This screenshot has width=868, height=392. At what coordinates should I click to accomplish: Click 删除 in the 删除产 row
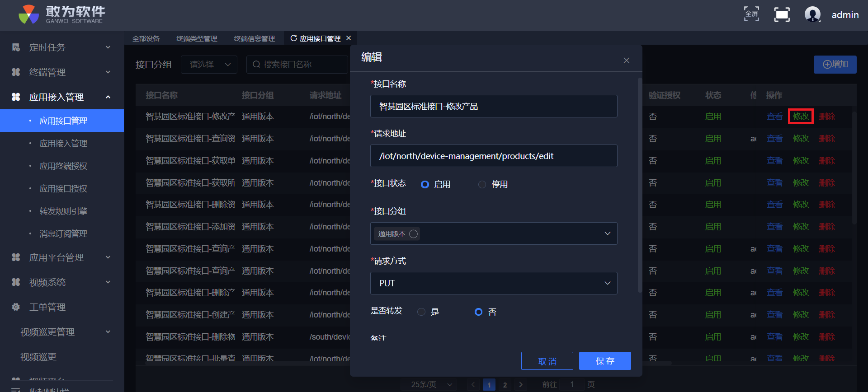[x=827, y=293]
